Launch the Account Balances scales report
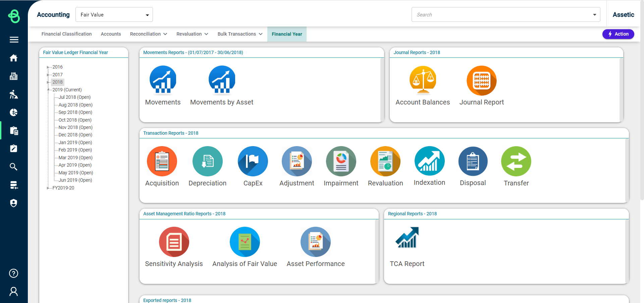Viewport: 644px width, 303px height. pyautogui.click(x=423, y=81)
